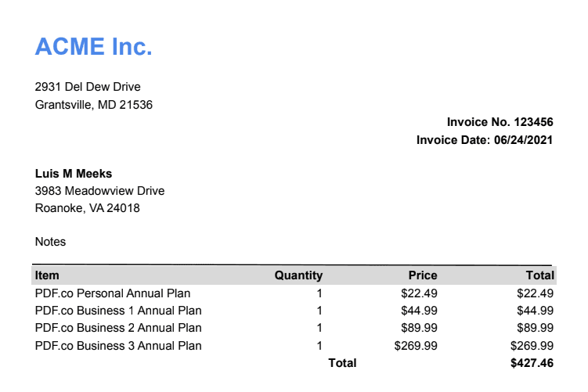Click the Roanoke, VA 24018 line

(x=88, y=208)
